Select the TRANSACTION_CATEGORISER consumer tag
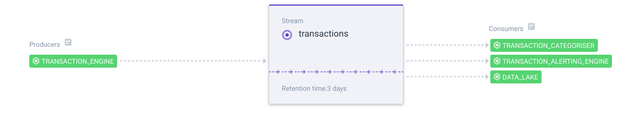644x115 pixels. pos(544,45)
